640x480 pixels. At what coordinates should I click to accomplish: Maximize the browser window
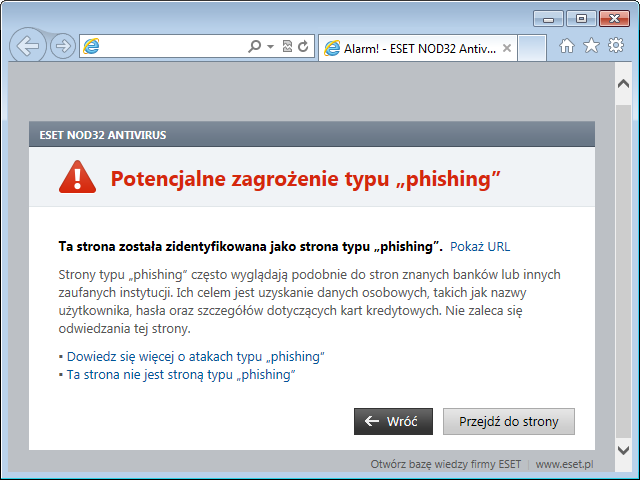(x=581, y=19)
